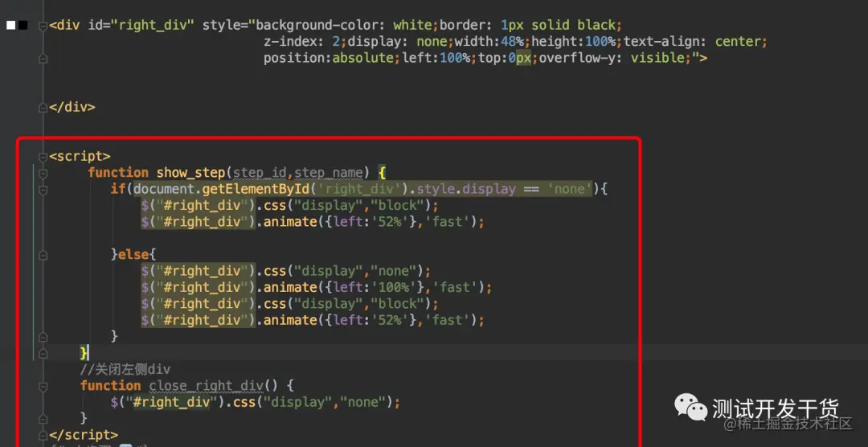The height and width of the screenshot is (447, 868).
Task: Click the id="right_div" attribute text
Action: click(x=141, y=26)
